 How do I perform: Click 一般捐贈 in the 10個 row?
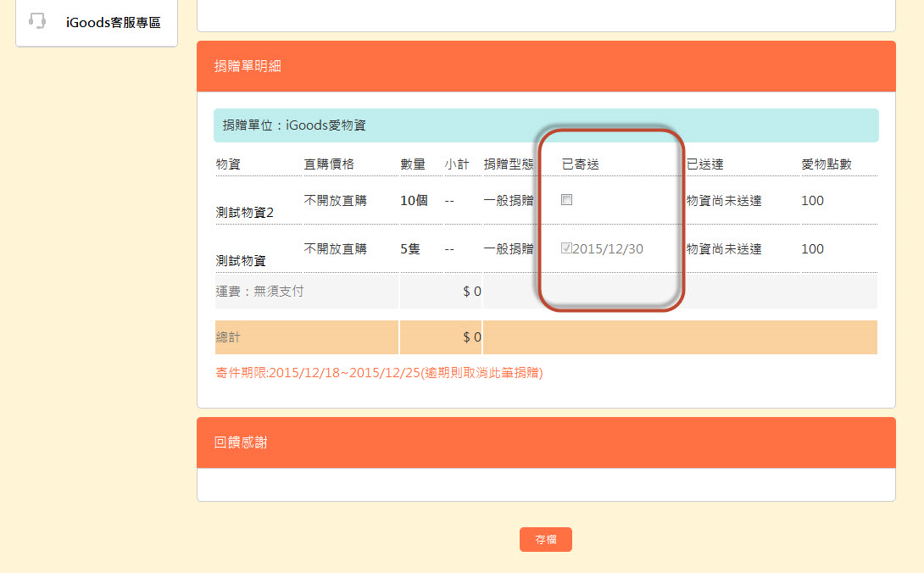509,200
